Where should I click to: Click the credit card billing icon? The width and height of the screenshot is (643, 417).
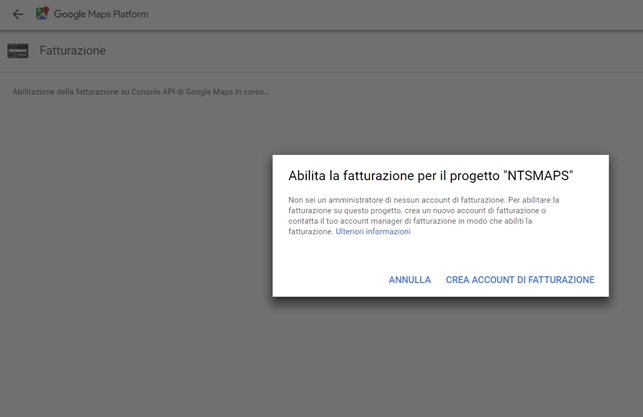(18, 51)
